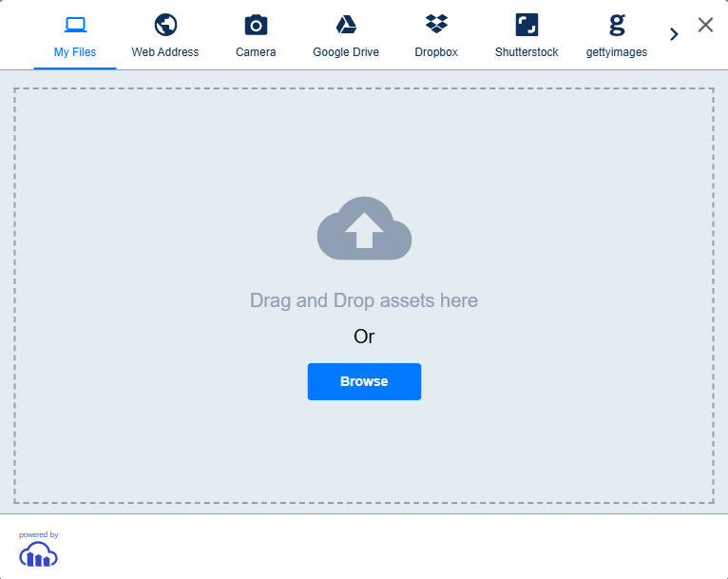Click the Browse button
Image resolution: width=728 pixels, height=579 pixels.
click(x=364, y=381)
